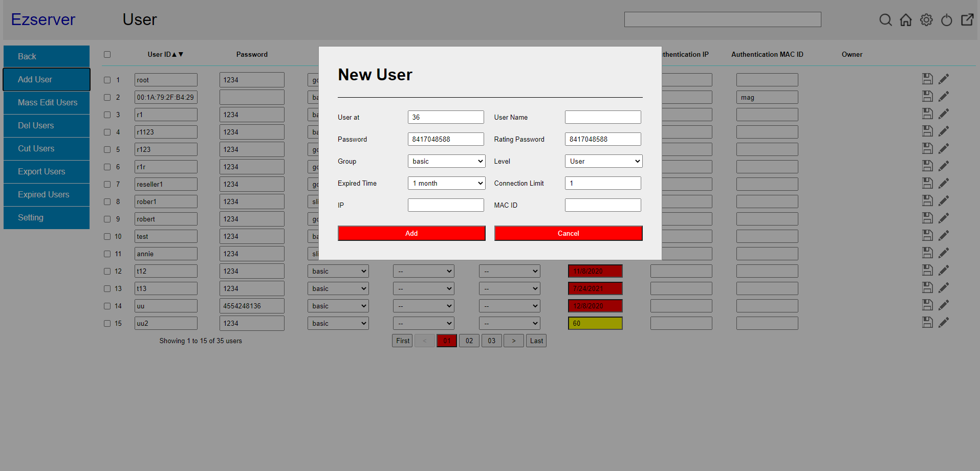Select checkbox for row 8 rober1
Viewport: 980px width, 471px height.
(x=107, y=201)
